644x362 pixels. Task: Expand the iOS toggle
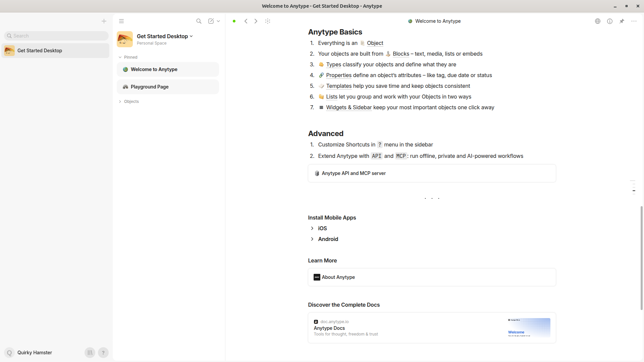click(x=312, y=228)
